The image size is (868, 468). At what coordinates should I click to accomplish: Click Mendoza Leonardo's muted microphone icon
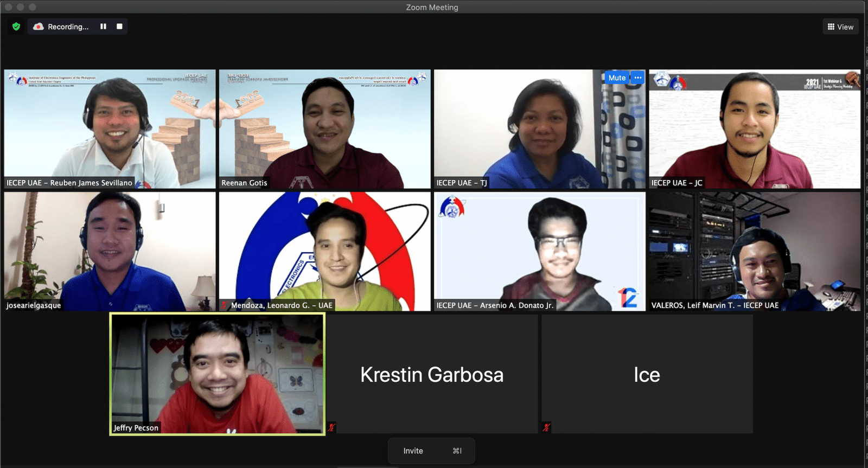pos(224,305)
